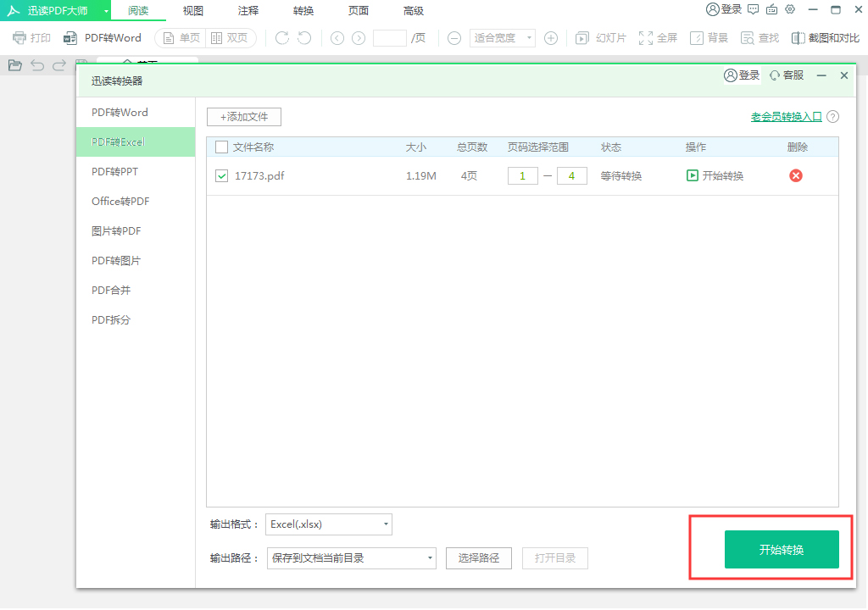This screenshot has height=610, width=868.
Task: Expand the 输出路径 output path dropdown
Action: (x=351, y=557)
